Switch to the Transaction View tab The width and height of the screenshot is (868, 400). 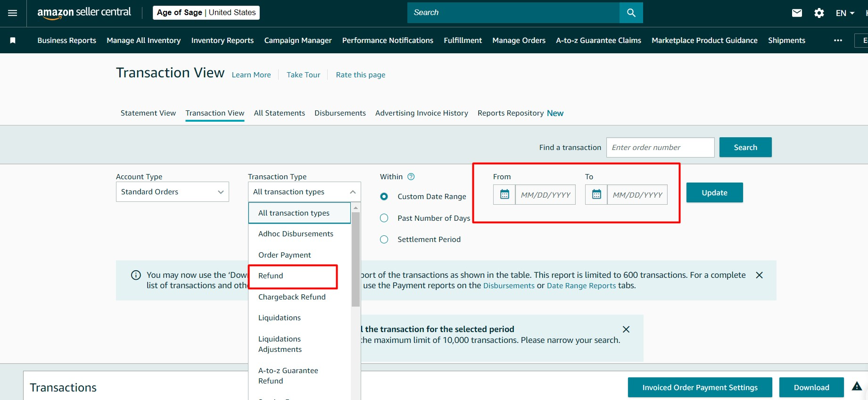(215, 113)
